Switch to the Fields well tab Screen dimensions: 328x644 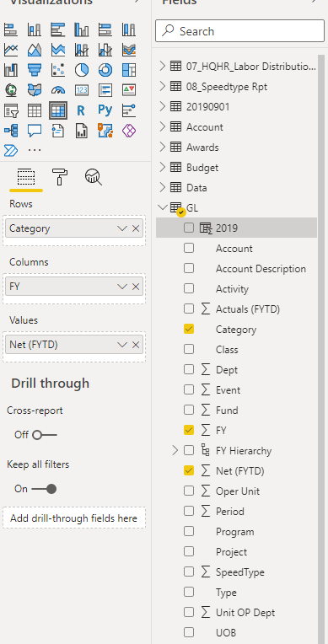(26, 177)
